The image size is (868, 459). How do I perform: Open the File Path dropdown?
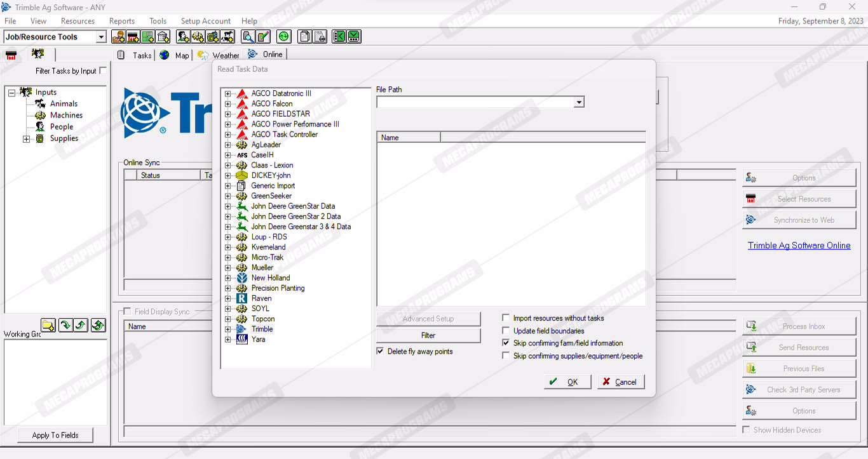coord(579,102)
